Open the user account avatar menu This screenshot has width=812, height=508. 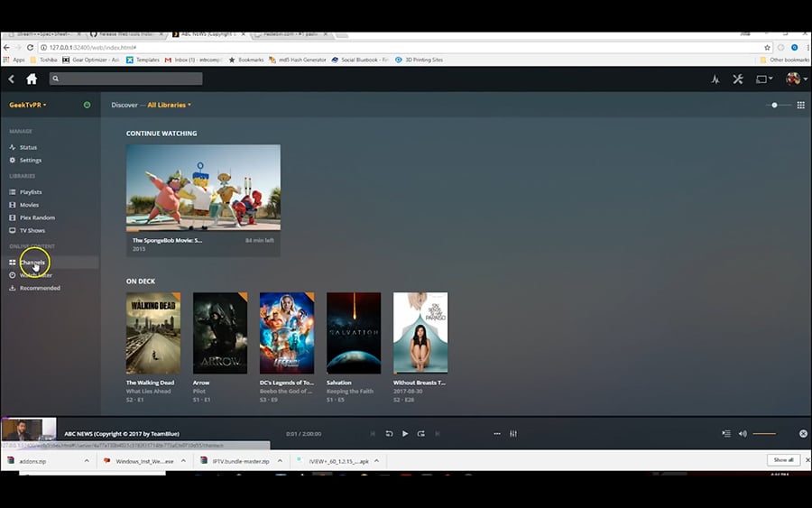click(x=796, y=79)
